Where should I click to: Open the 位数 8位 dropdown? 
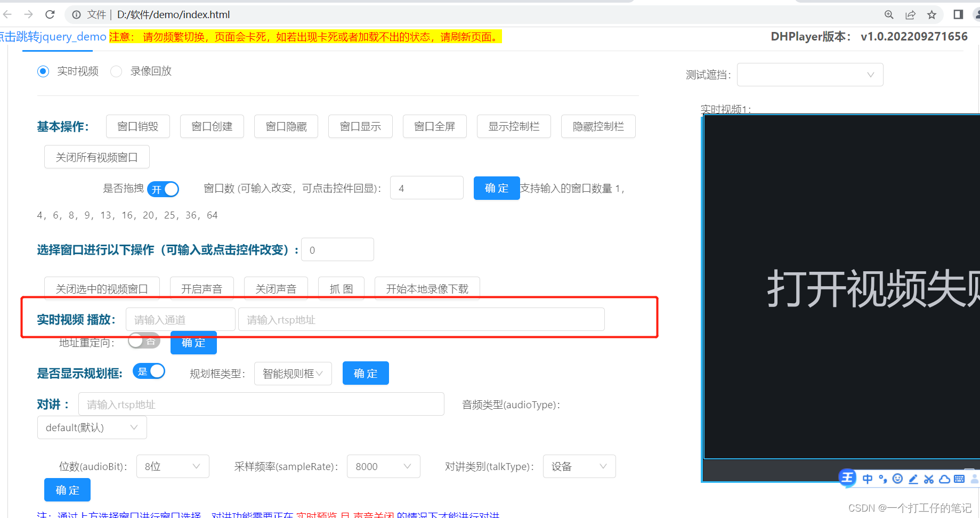[x=173, y=466]
